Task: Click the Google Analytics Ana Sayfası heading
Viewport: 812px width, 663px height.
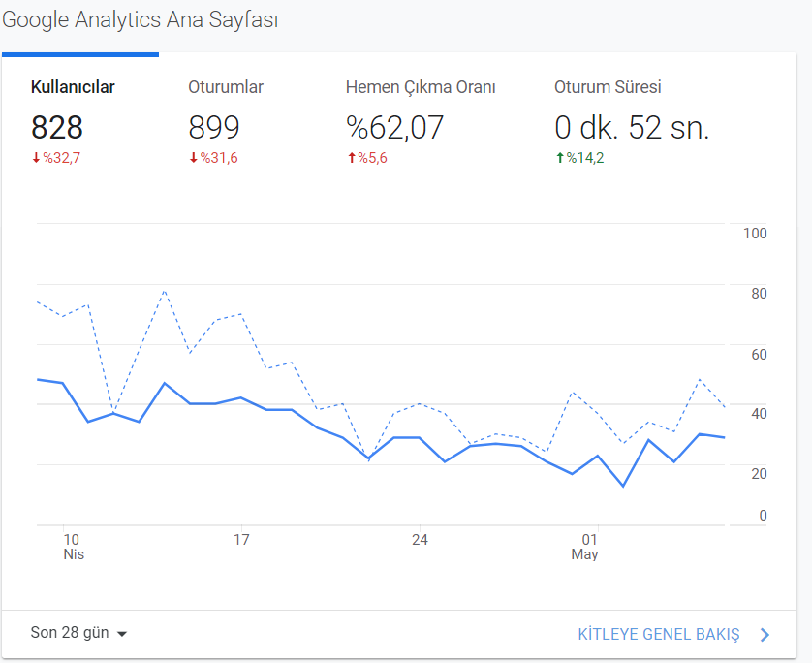Action: [x=140, y=19]
